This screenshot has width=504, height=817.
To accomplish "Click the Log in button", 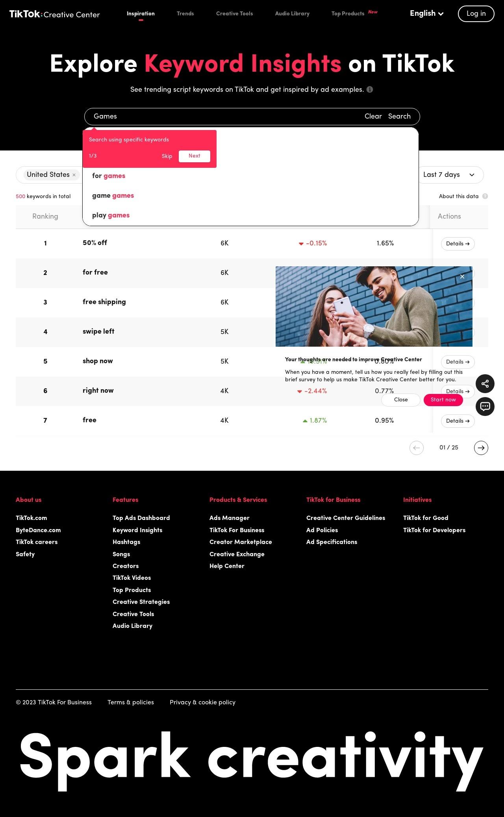I will coord(476,14).
